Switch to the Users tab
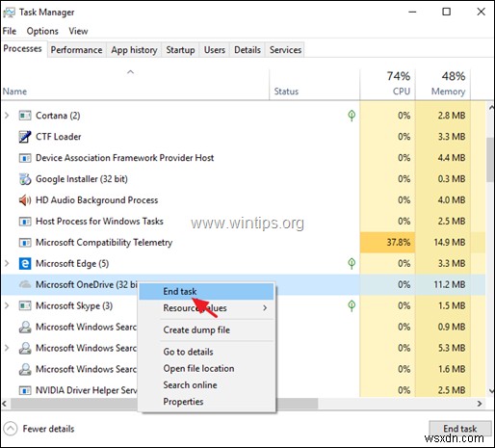Screen dimensions: 495x448 coord(215,50)
